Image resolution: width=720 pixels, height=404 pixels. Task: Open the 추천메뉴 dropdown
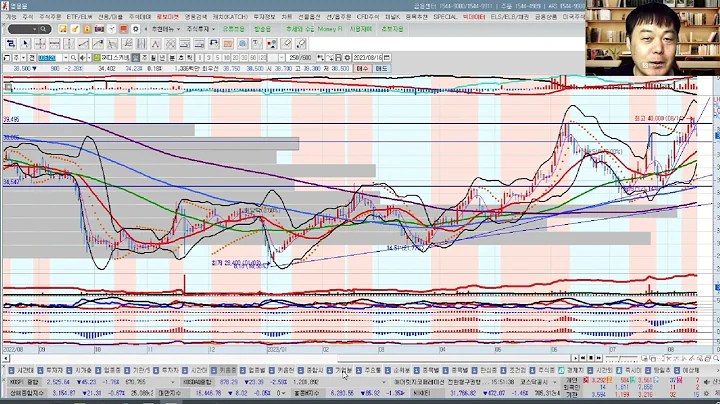coord(166,29)
